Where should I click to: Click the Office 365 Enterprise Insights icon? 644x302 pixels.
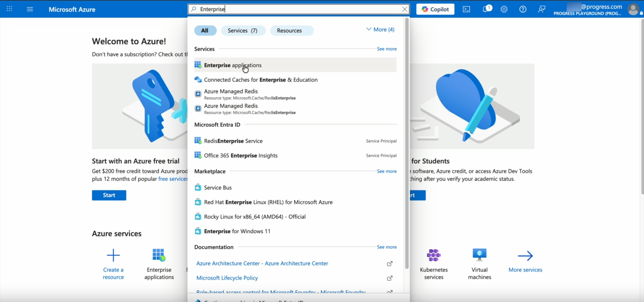pos(198,155)
